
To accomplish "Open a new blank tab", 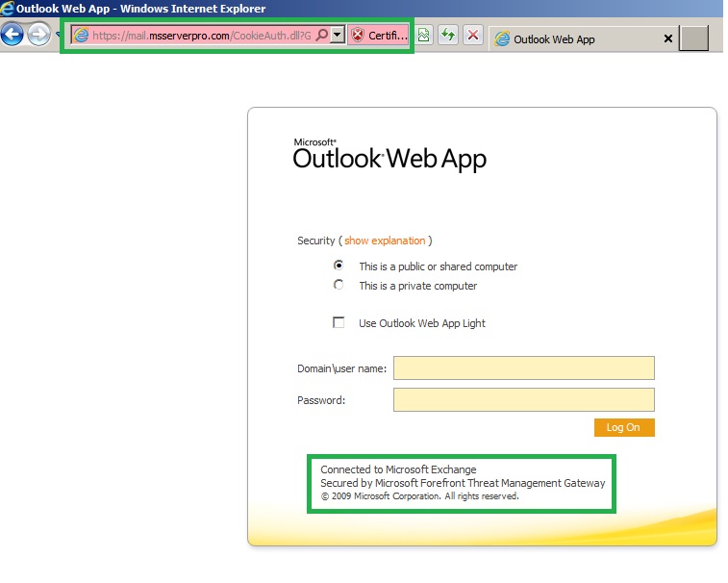I will (693, 38).
